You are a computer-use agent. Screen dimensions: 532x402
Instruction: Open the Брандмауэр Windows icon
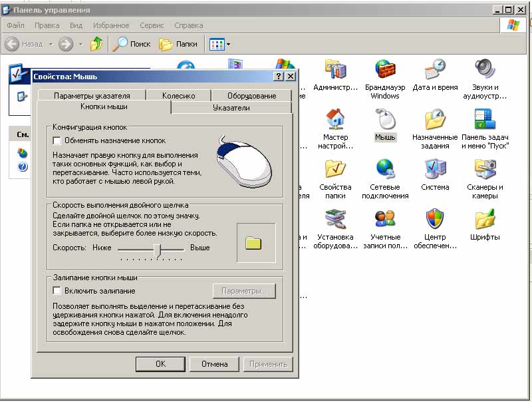click(x=385, y=70)
